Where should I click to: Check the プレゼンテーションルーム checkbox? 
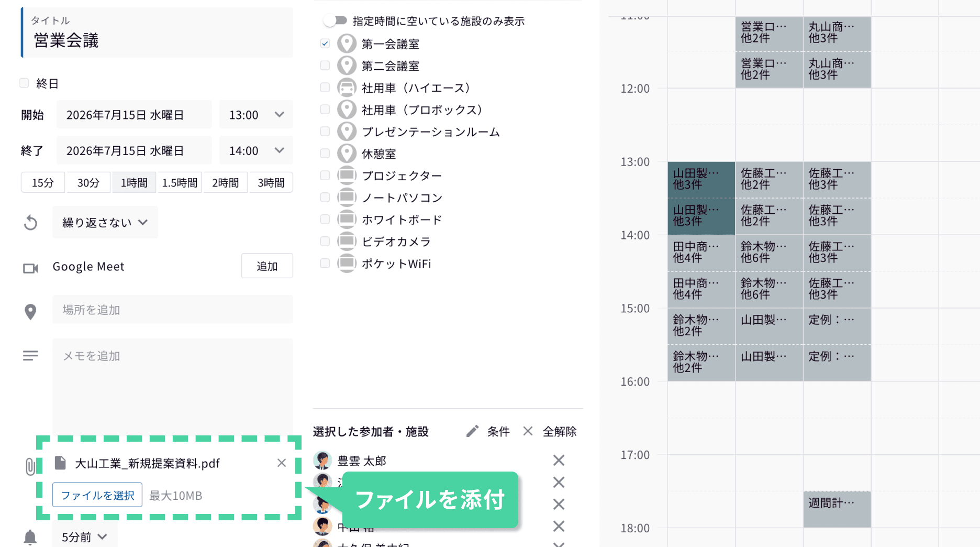[x=325, y=132]
